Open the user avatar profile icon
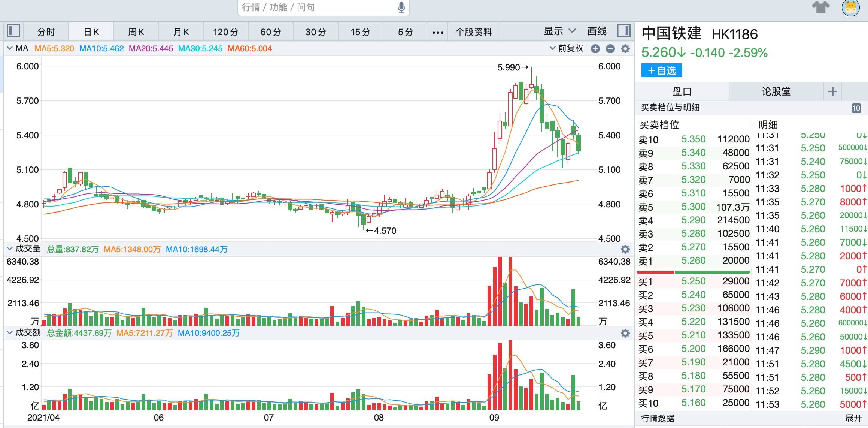Image resolution: width=868 pixels, height=428 pixels. (x=851, y=7)
